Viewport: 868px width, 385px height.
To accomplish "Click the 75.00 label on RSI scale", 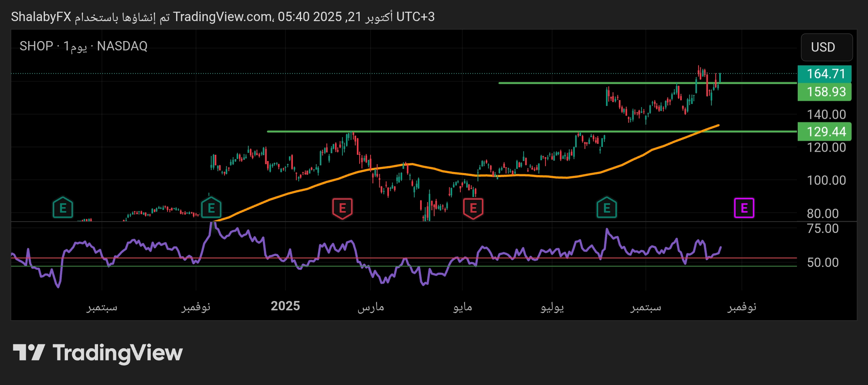I will click(822, 228).
